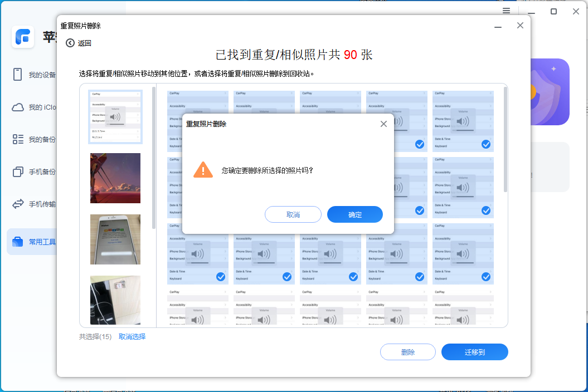Toggle the checkbox on the bottom-right selected photo
The width and height of the screenshot is (588, 392).
click(485, 277)
